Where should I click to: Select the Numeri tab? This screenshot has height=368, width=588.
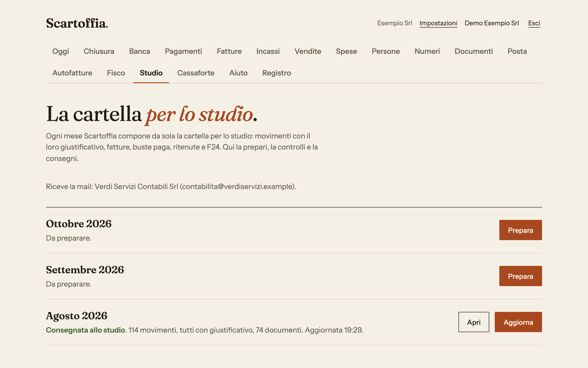(427, 51)
